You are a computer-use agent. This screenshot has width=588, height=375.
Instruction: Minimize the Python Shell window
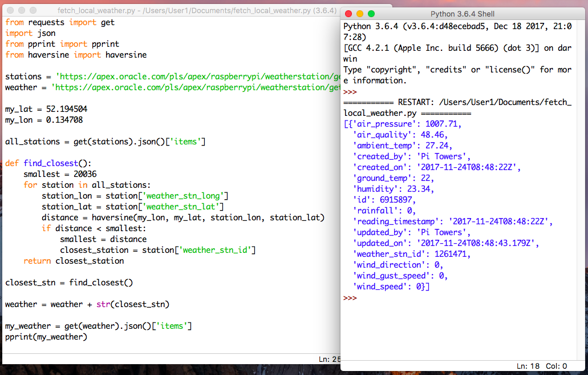coord(359,14)
